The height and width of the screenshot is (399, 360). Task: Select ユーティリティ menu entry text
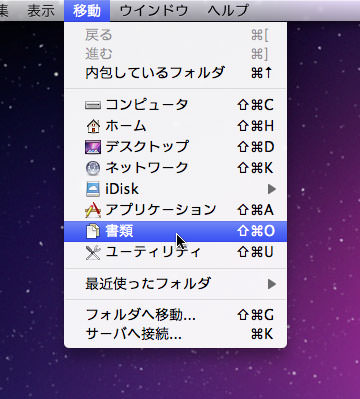pos(153,252)
